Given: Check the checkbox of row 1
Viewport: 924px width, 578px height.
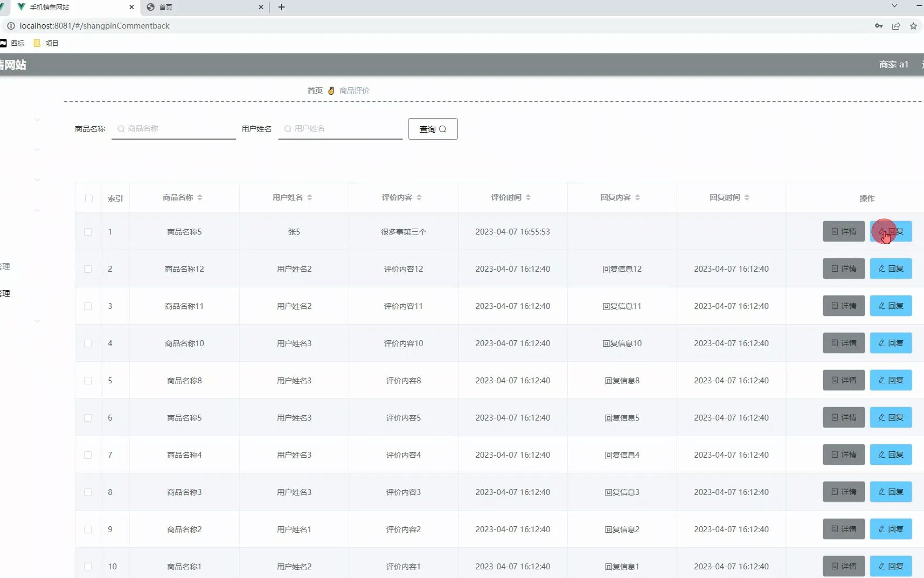Looking at the screenshot, I should (88, 231).
